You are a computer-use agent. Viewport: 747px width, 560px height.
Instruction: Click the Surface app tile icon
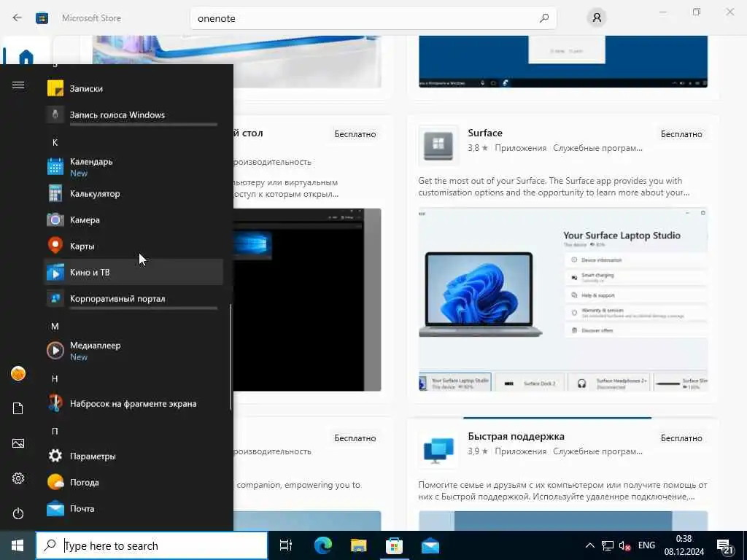438,145
